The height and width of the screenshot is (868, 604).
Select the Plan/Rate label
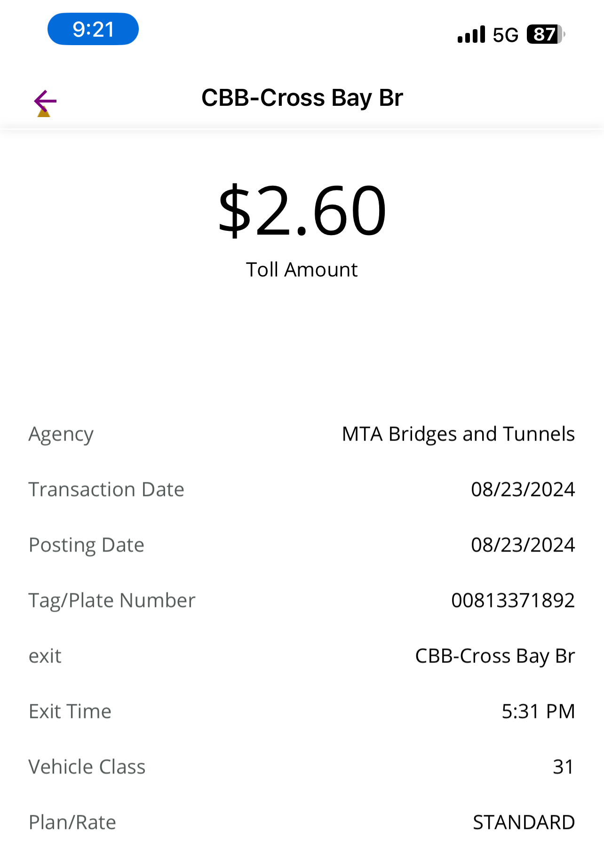point(72,822)
